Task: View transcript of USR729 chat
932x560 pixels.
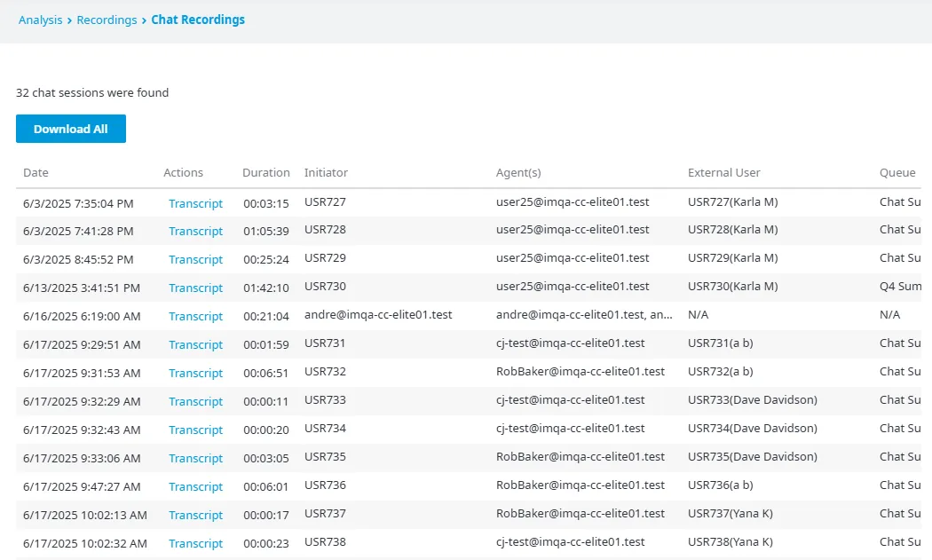Action: coord(195,259)
